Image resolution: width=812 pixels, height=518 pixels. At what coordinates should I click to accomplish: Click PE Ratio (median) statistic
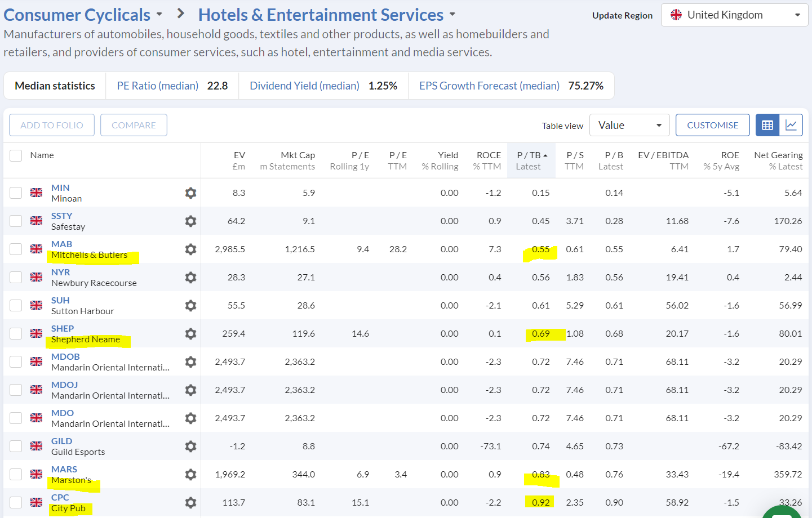click(x=172, y=86)
